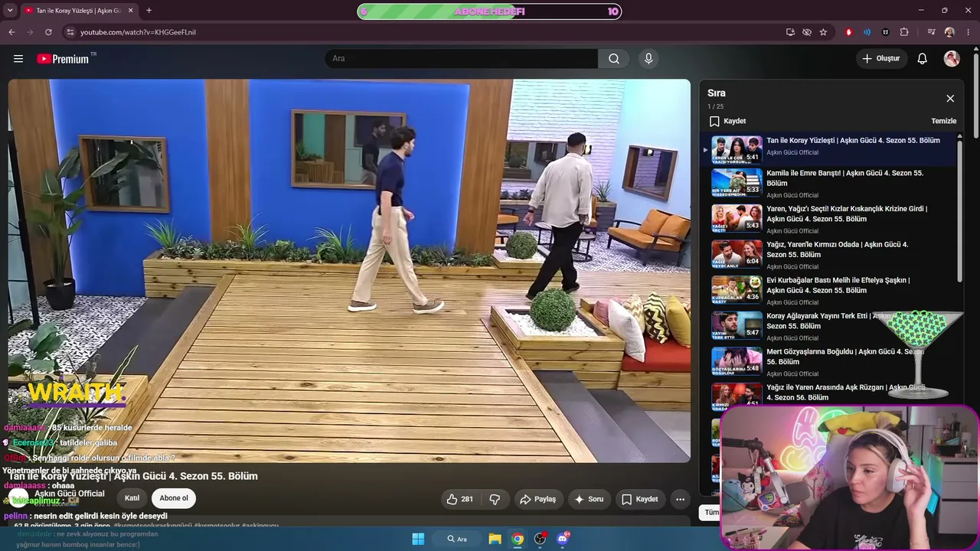
Task: Subscribe with the Abone ol button
Action: click(x=174, y=498)
